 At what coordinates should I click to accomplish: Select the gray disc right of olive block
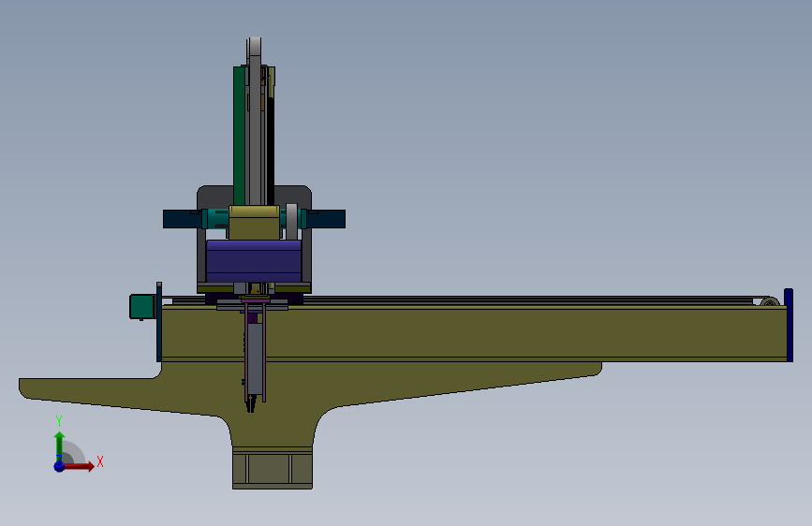291,222
